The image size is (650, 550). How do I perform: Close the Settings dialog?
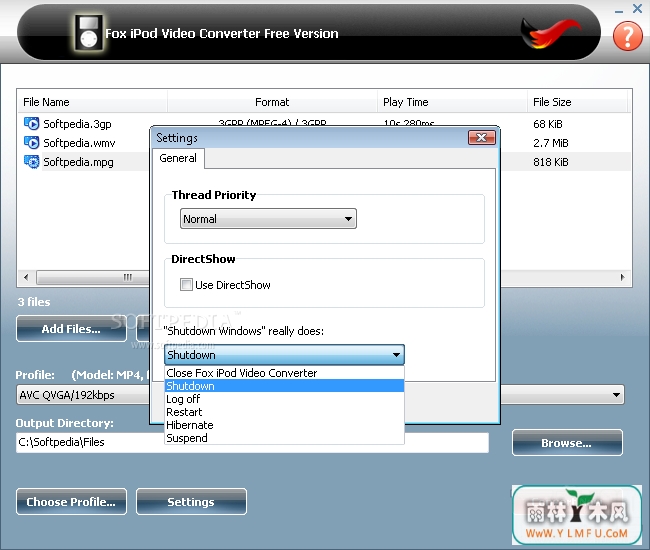481,138
